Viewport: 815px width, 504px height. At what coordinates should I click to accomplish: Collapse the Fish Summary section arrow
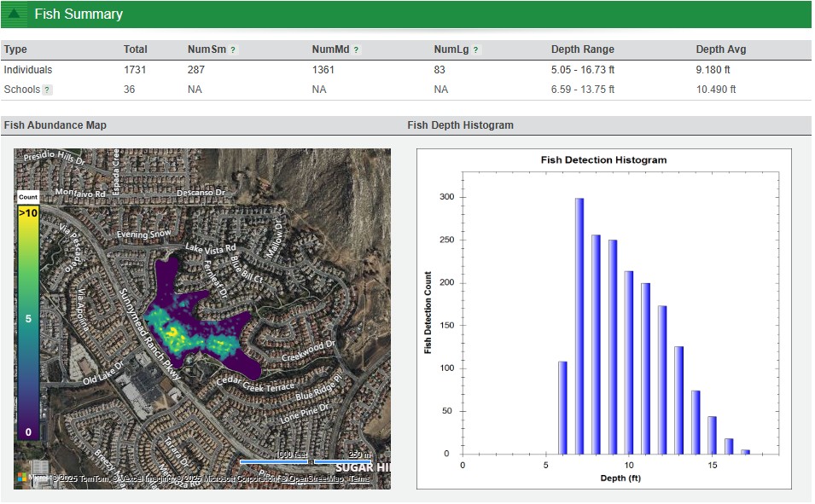(x=15, y=14)
